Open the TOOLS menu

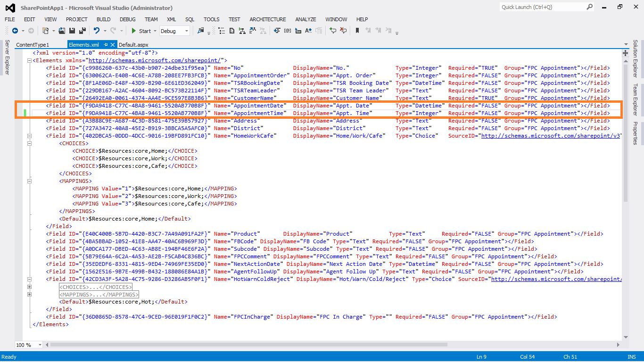point(212,19)
